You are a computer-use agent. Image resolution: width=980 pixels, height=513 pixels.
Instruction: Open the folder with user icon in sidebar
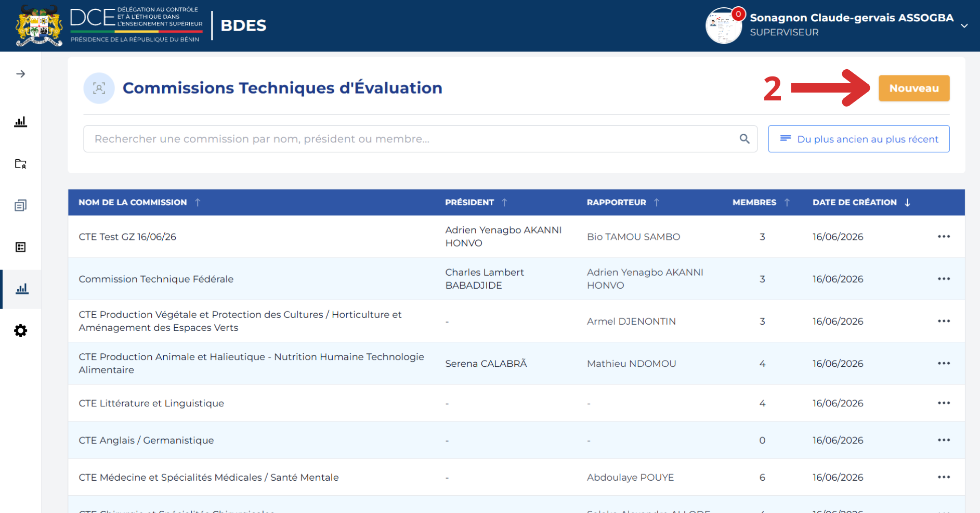click(x=21, y=164)
